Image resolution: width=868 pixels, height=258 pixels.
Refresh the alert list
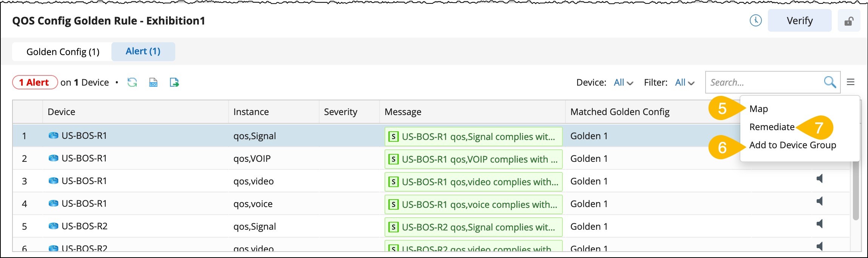pos(132,82)
